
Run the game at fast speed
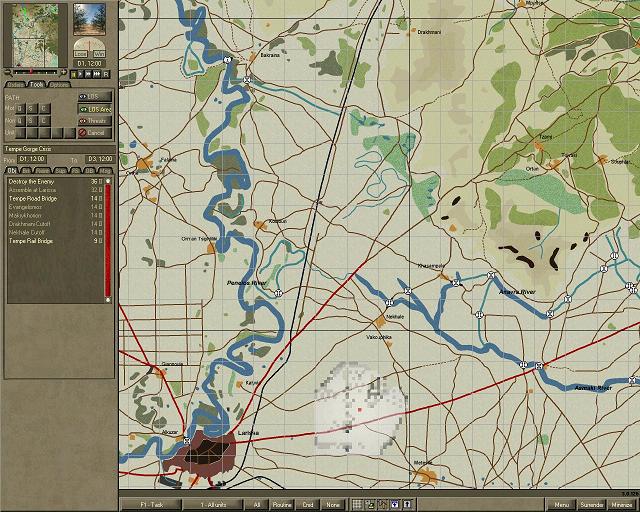pos(88,74)
